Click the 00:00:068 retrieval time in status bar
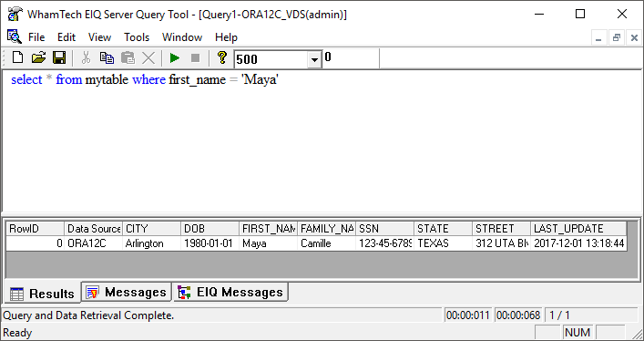Image resolution: width=644 pixels, height=341 pixels. click(x=518, y=315)
